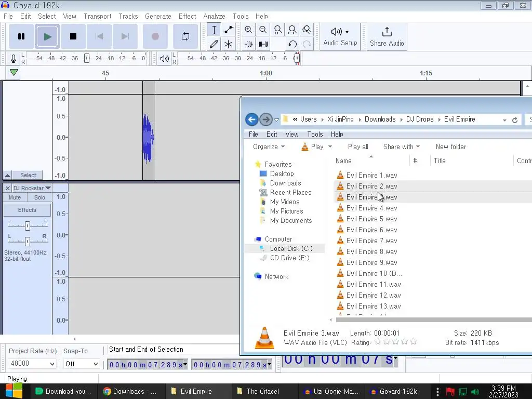Fit selection to width zoom icon
This screenshot has height=399, width=532.
pyautogui.click(x=277, y=30)
